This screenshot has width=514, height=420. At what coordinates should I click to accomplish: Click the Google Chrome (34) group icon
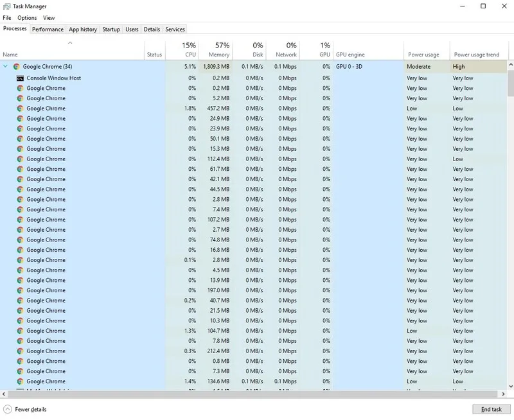pos(17,67)
